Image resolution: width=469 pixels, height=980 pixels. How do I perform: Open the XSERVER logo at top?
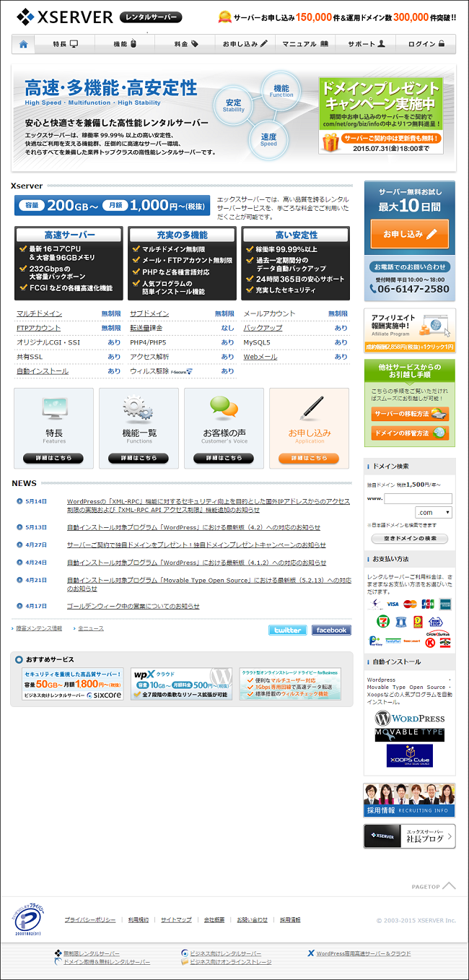[65, 16]
